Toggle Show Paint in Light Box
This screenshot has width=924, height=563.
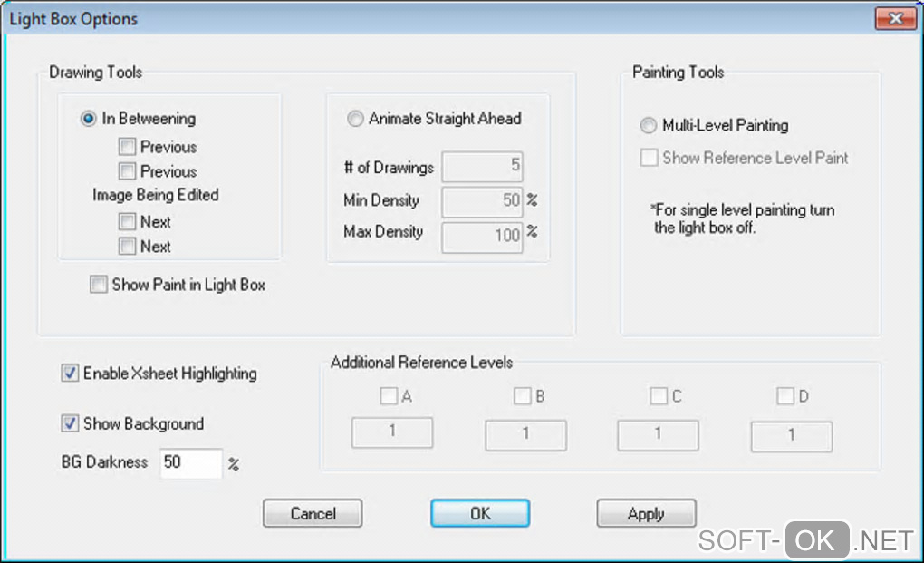99,286
